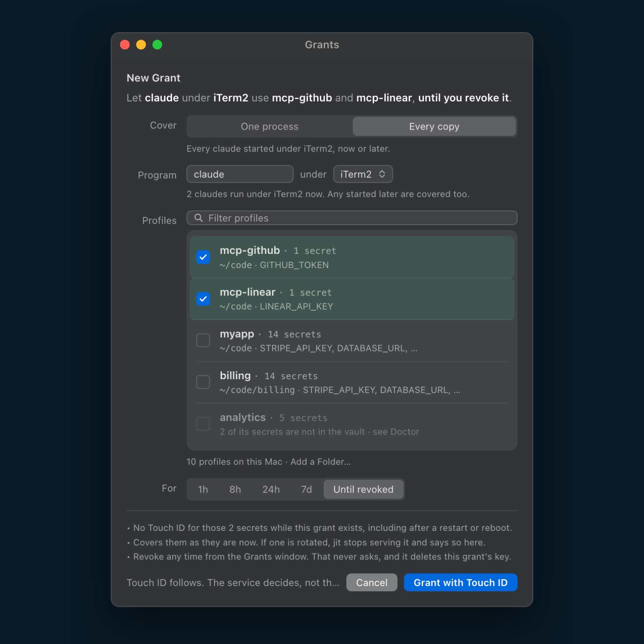Click the LINEAR_API_KEY secret text
The width and height of the screenshot is (644, 644).
[296, 306]
